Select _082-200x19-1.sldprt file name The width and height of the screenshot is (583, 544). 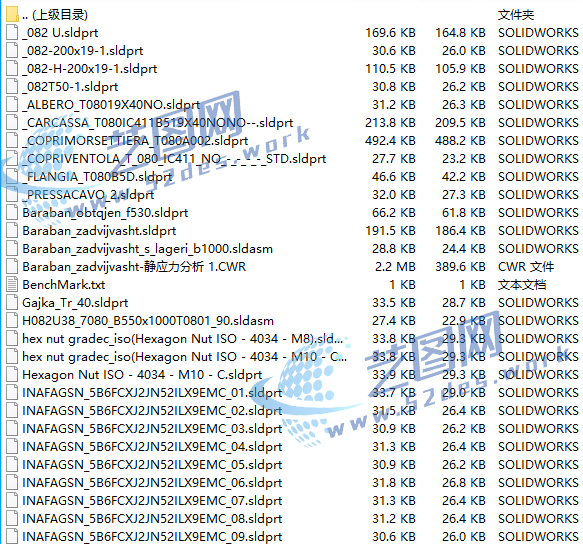pyautogui.click(x=83, y=51)
